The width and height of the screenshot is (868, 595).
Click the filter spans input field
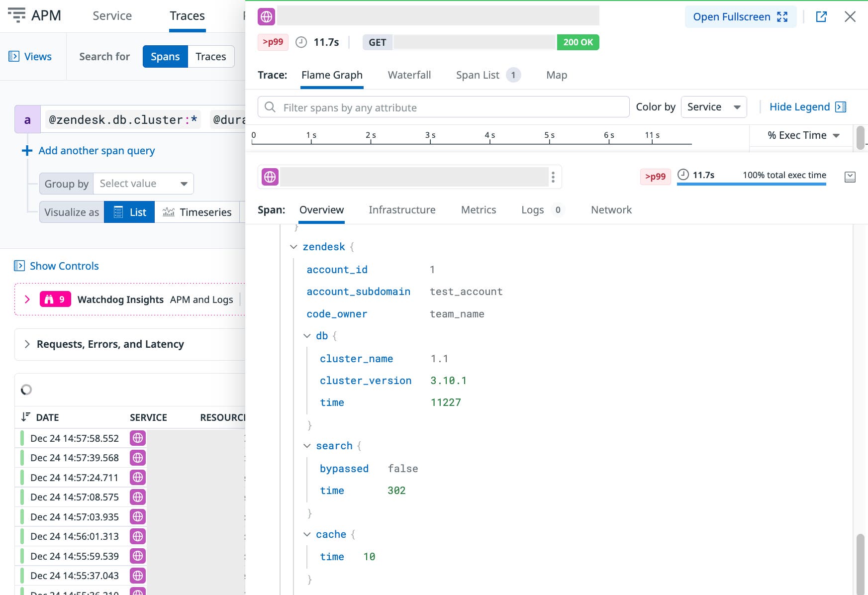pos(443,106)
